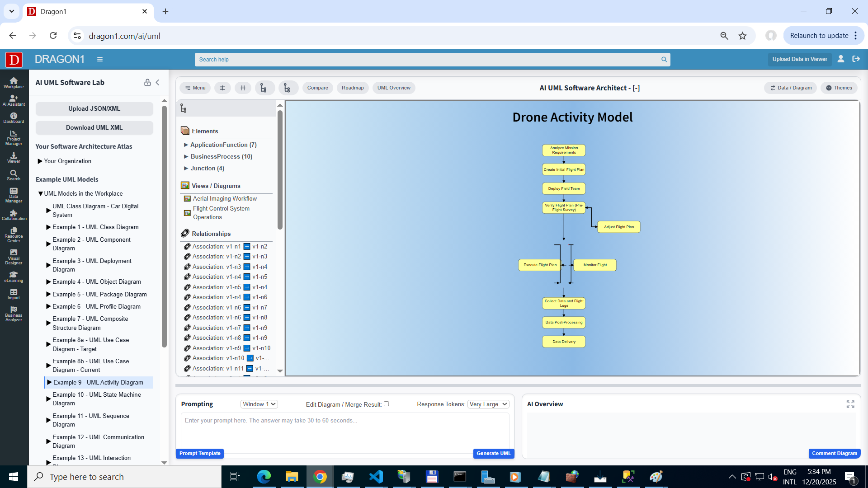Click the Generate UML button
This screenshot has height=488, width=868.
[493, 453]
